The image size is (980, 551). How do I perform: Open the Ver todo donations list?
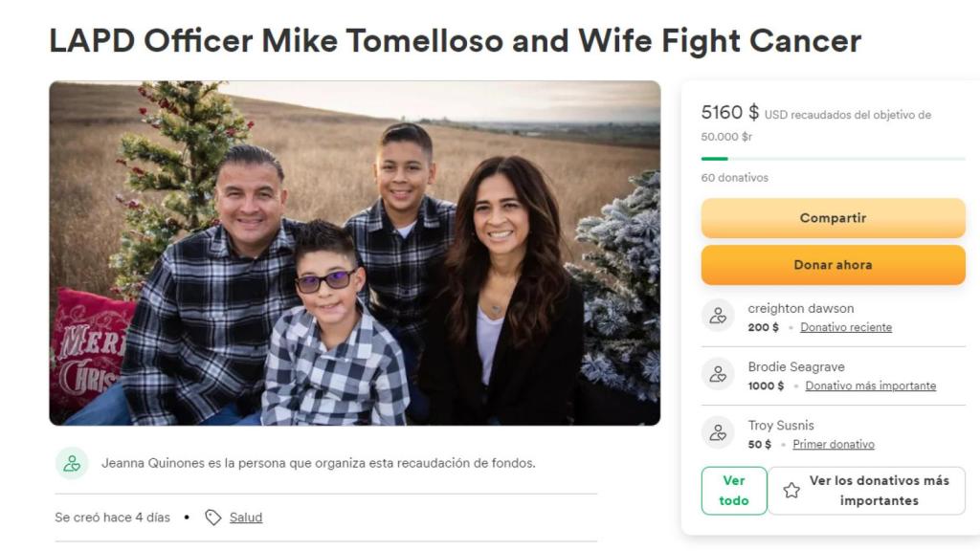[x=734, y=491]
